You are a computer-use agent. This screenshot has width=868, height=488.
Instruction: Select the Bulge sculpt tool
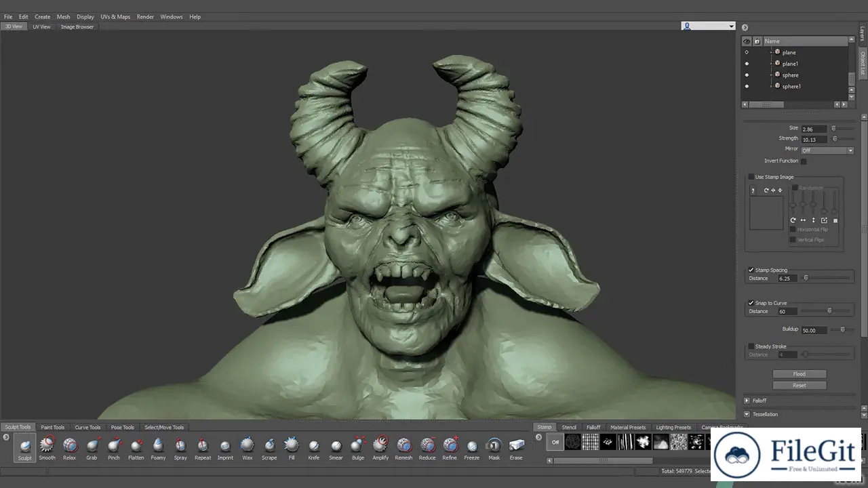tap(358, 449)
